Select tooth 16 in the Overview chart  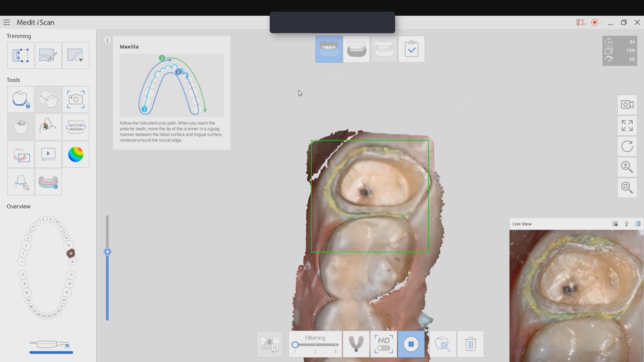point(72,261)
